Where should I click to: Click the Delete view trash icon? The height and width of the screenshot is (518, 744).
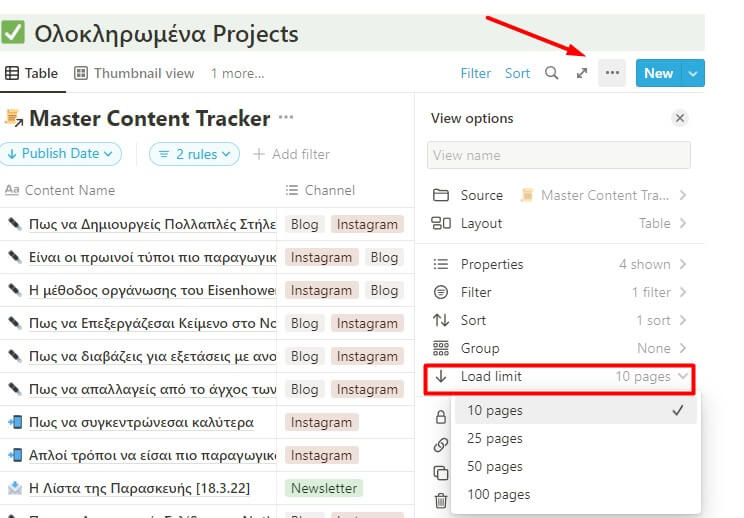pos(441,501)
